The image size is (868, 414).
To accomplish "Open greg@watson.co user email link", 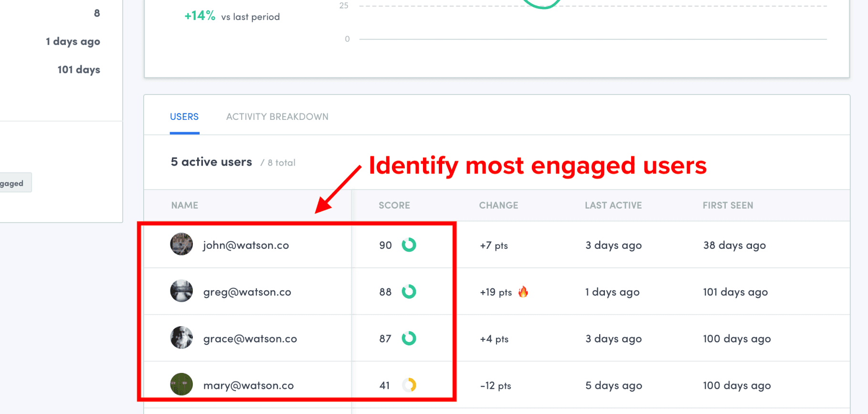I will pos(247,292).
